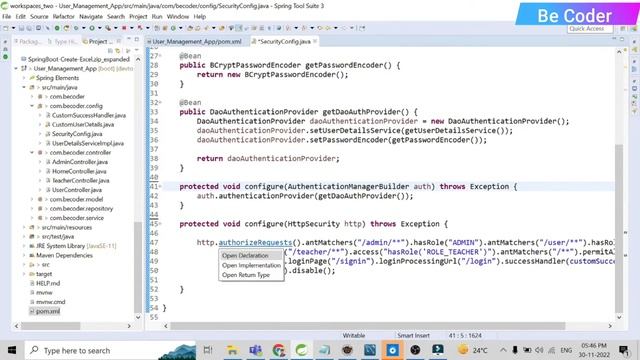This screenshot has width=640, height=360.
Task: Open Microsoft Teams from the taskbar
Action: 256,350
